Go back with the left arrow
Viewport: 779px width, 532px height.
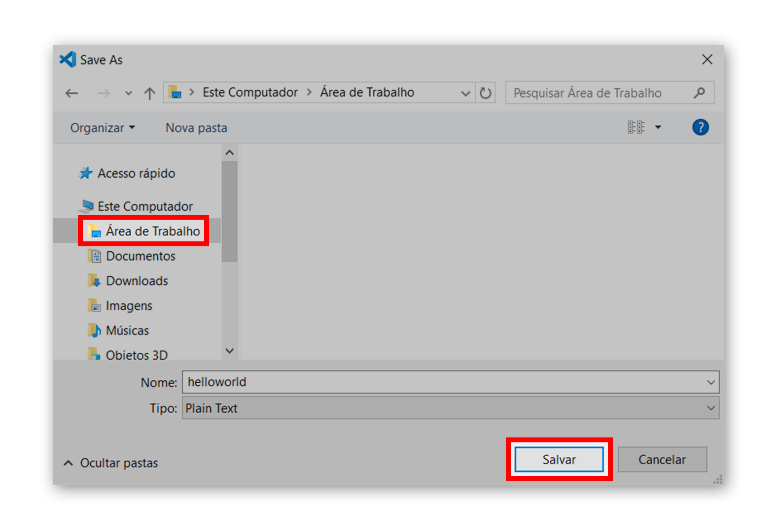[x=72, y=93]
